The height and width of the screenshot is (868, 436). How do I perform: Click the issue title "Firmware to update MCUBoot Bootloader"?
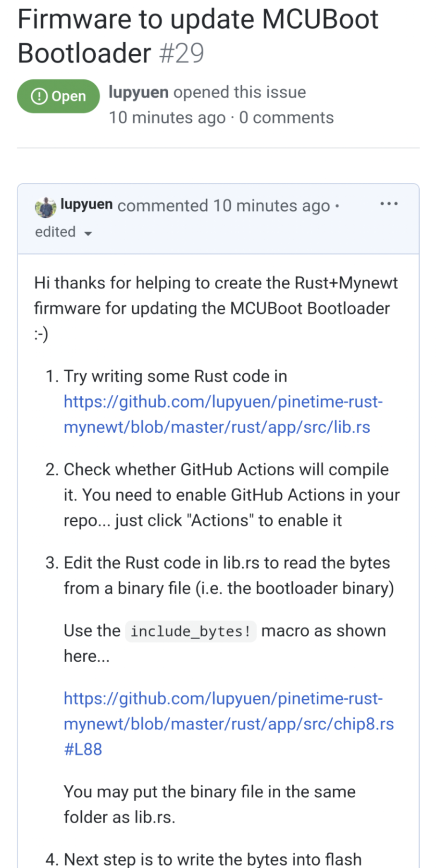198,36
